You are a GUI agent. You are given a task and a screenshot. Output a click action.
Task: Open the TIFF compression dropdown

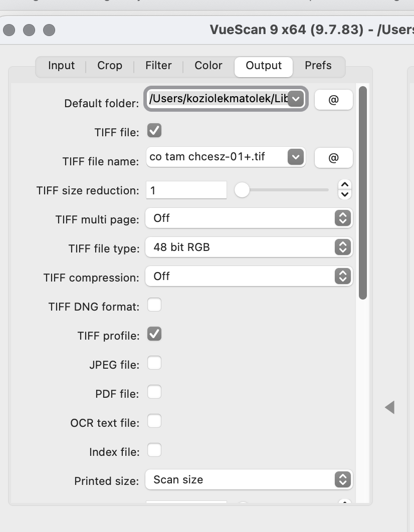(249, 276)
